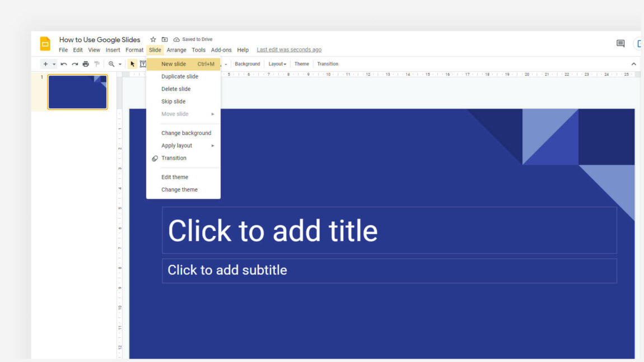
Task: Add a new slide with the plus icon
Action: (45, 63)
